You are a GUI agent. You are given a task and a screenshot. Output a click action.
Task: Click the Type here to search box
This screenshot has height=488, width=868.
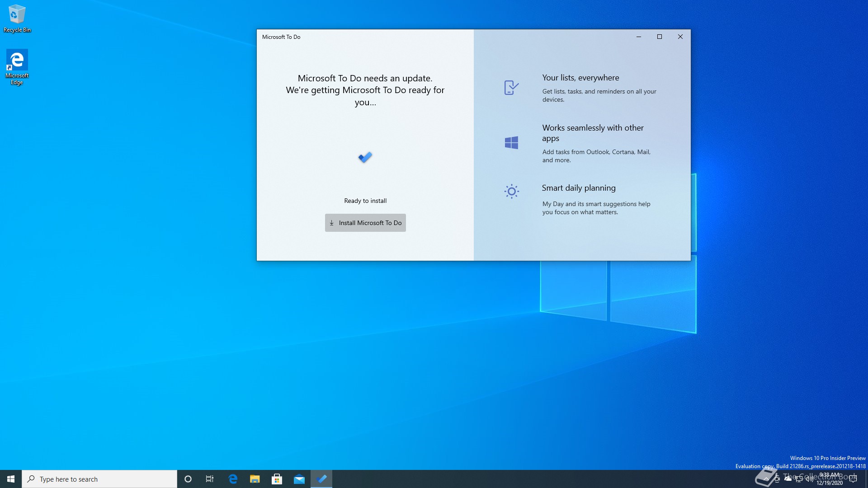click(99, 479)
